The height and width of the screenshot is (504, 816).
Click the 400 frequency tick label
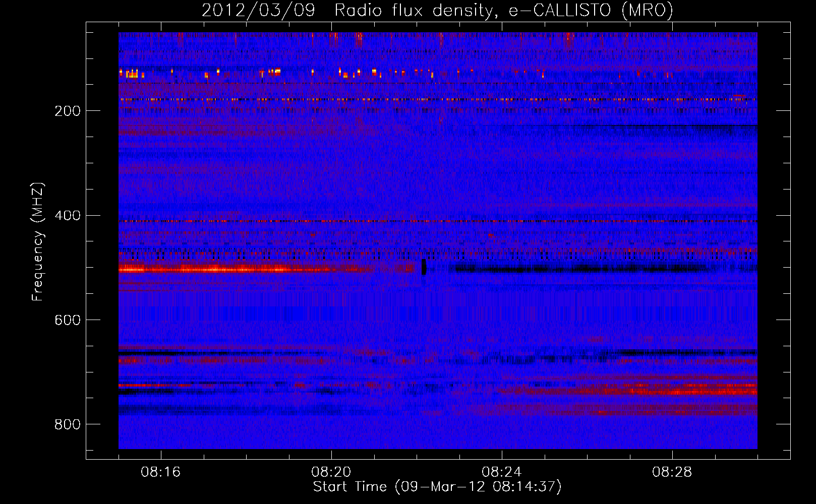click(68, 216)
